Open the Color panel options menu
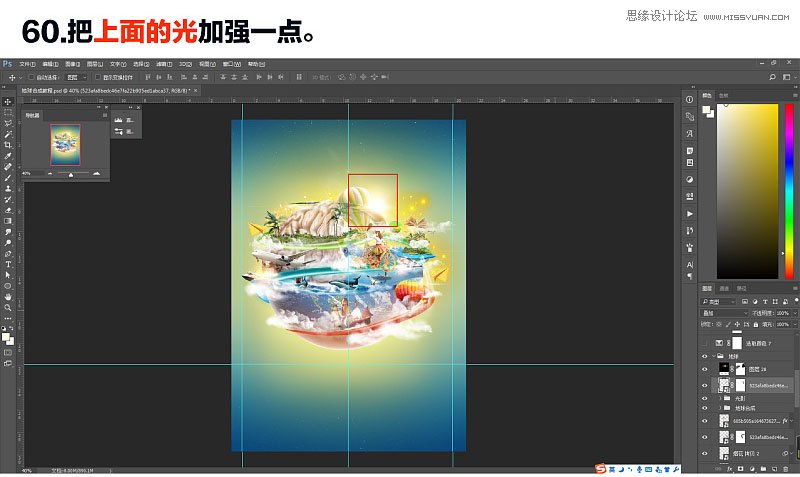This screenshot has width=800, height=477. click(795, 95)
